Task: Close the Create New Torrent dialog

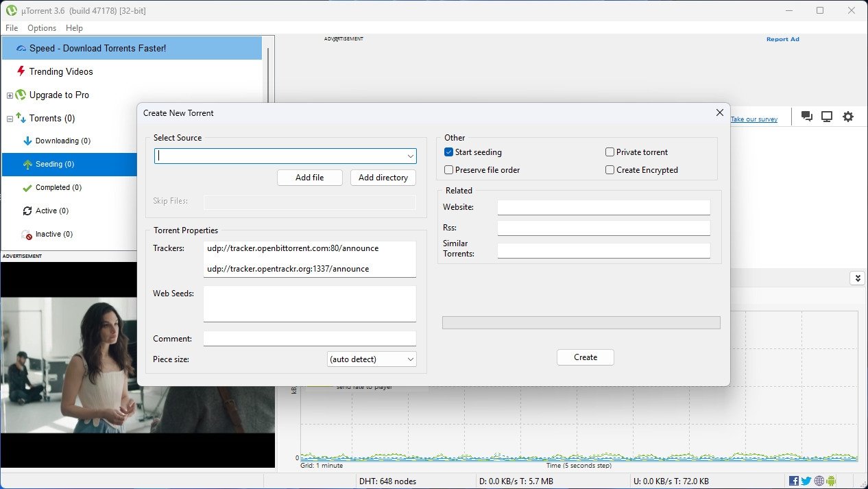Action: coord(720,112)
